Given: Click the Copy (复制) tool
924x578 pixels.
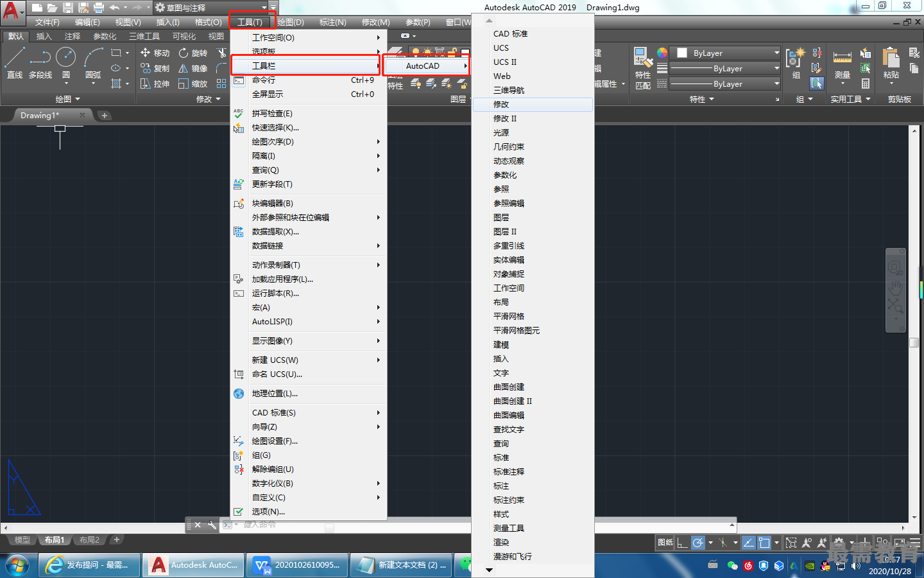Looking at the screenshot, I should (x=155, y=68).
